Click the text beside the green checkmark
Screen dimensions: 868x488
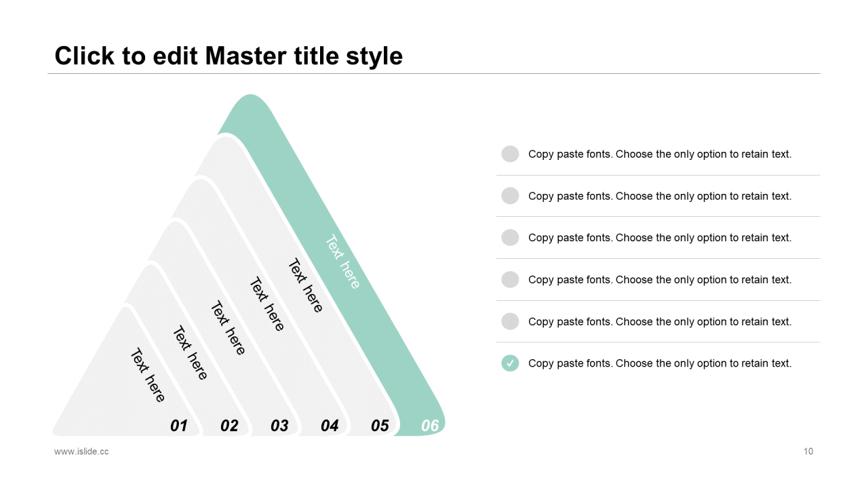tap(660, 363)
